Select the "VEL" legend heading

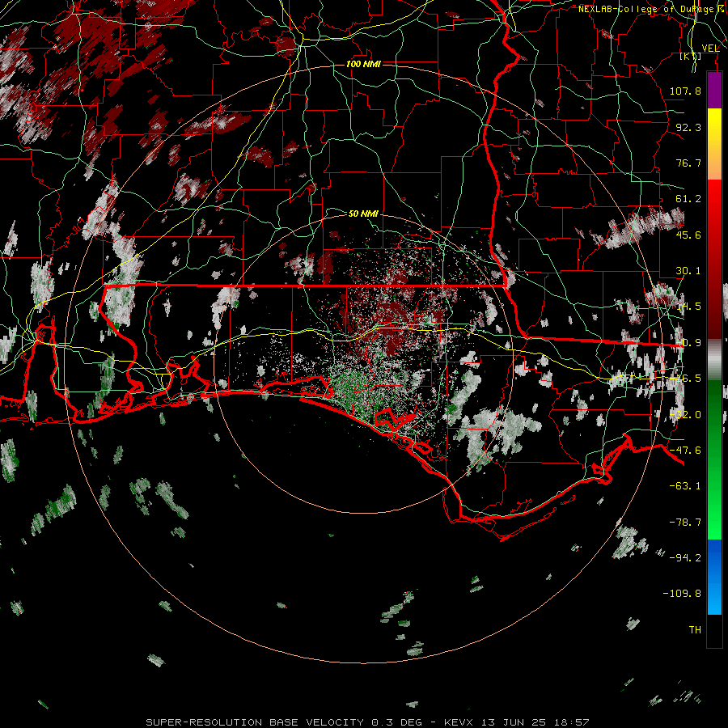[x=710, y=49]
